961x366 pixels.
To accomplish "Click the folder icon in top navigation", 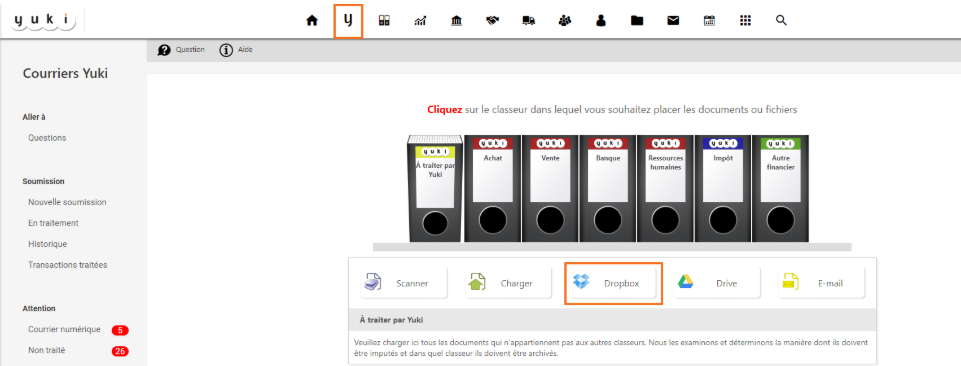I will tap(637, 21).
